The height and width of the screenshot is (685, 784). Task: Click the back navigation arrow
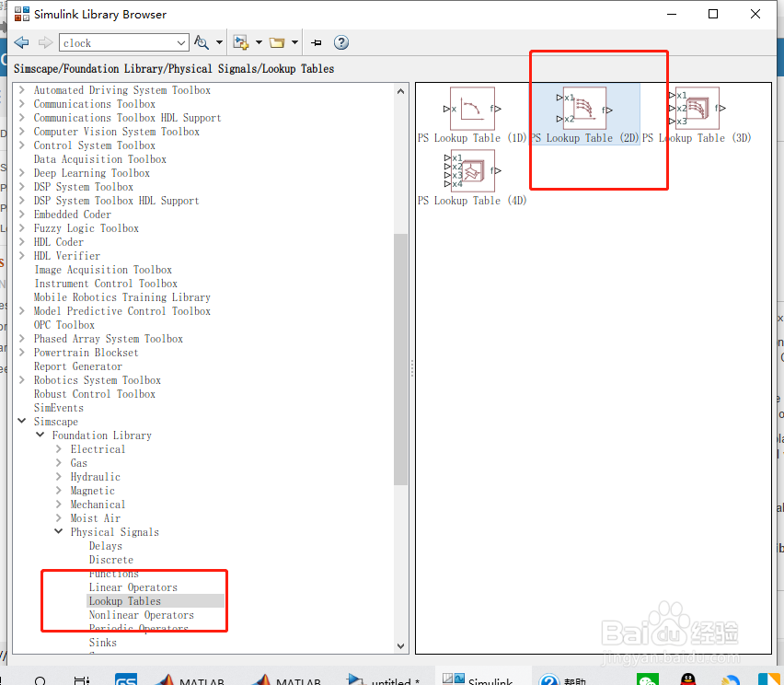pyautogui.click(x=21, y=42)
